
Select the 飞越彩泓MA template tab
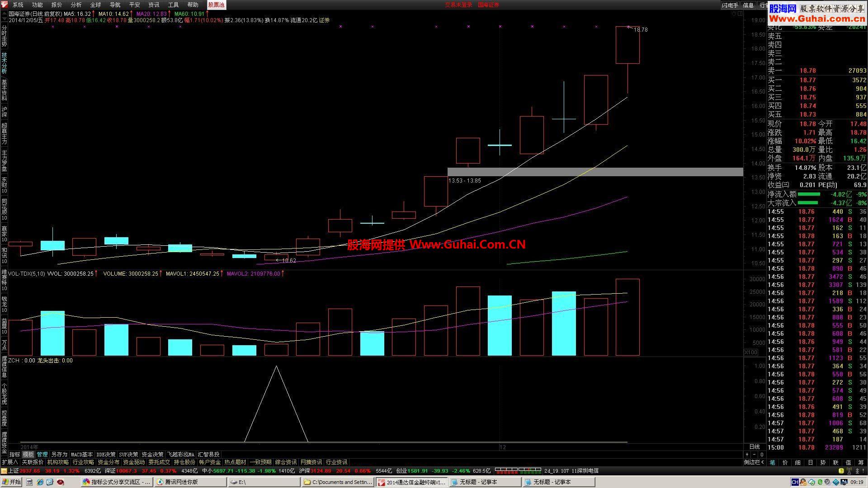(x=181, y=454)
